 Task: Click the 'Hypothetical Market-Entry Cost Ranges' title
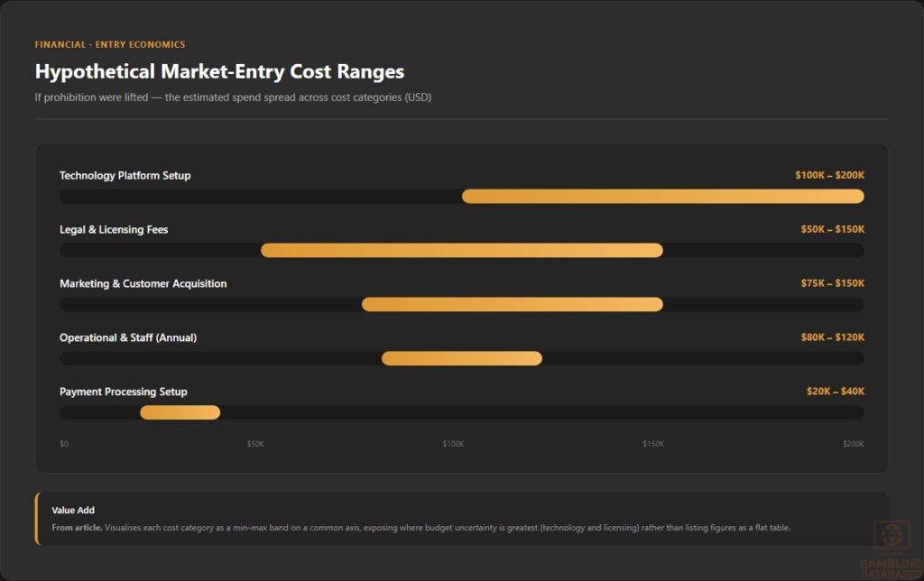point(219,71)
